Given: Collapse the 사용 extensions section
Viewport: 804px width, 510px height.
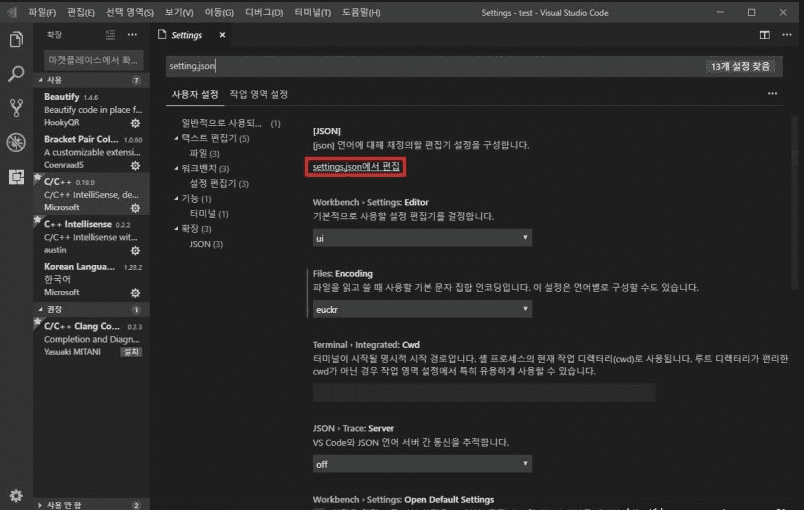Looking at the screenshot, I should (x=91, y=80).
